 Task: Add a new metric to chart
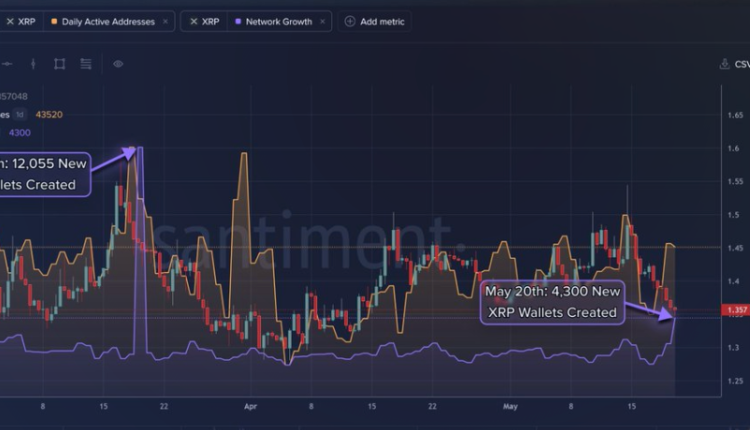click(375, 22)
